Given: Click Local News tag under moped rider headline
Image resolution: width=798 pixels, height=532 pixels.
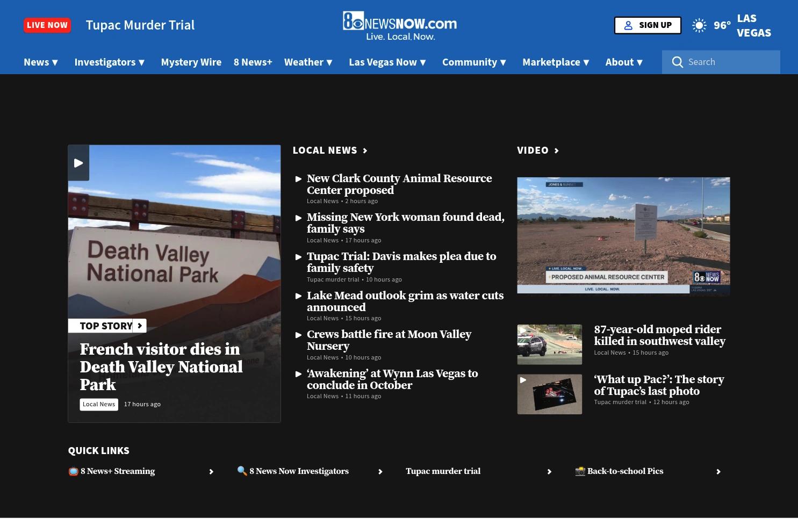Looking at the screenshot, I should (610, 353).
